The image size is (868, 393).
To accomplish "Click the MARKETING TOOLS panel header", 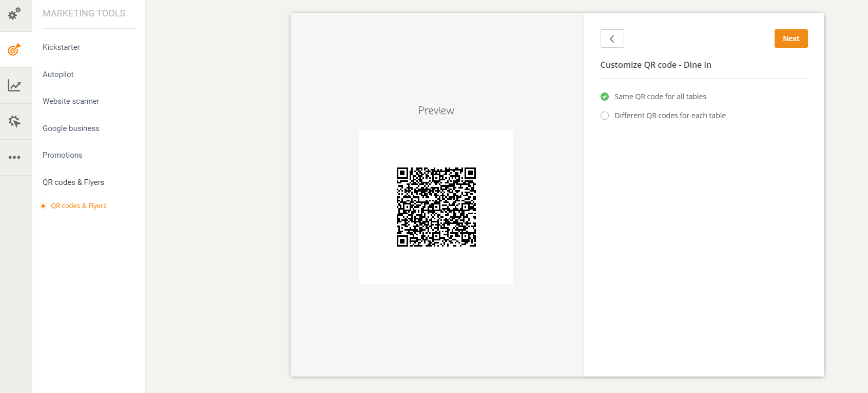I will (x=84, y=13).
